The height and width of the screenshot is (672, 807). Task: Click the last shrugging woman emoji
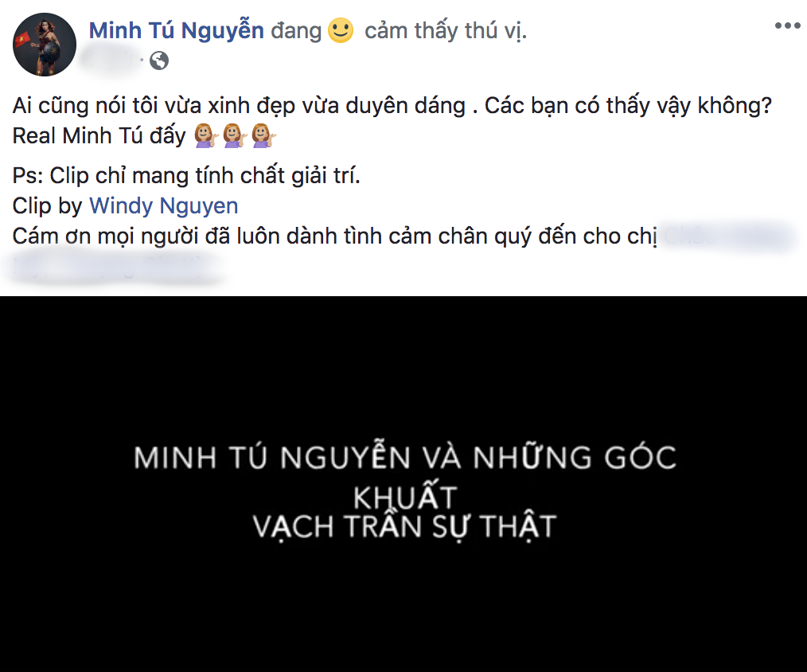pyautogui.click(x=264, y=136)
